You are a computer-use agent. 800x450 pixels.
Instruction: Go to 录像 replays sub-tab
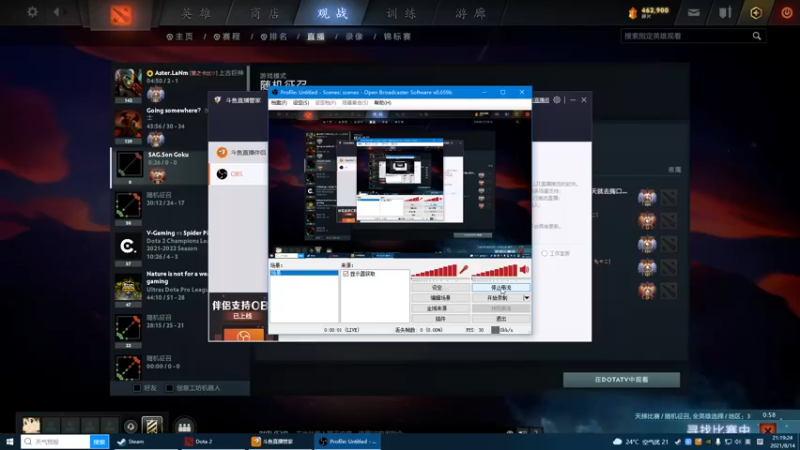354,37
